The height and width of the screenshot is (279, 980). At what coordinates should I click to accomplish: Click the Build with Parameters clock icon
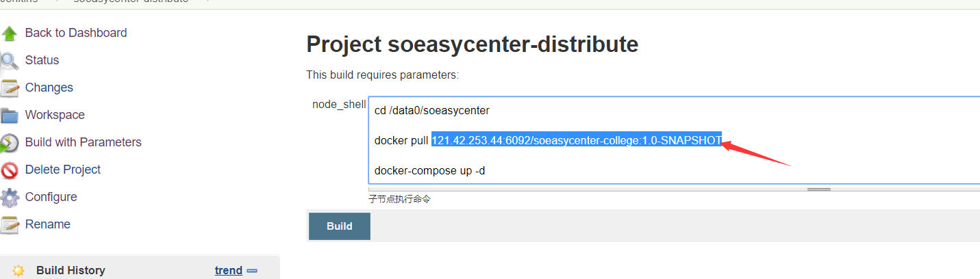(9, 143)
